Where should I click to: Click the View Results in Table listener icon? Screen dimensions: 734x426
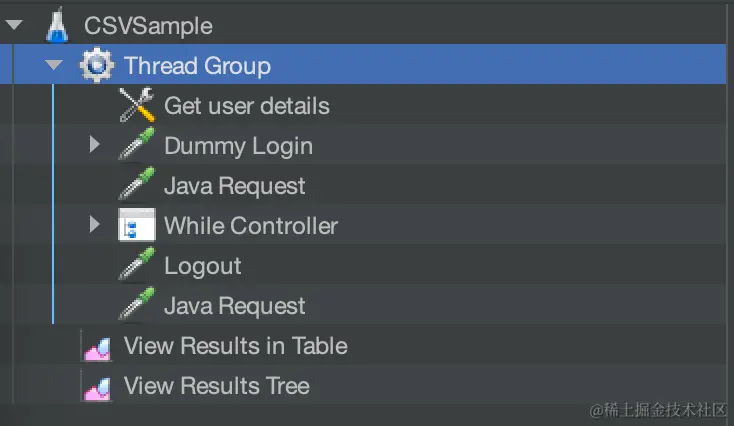pos(97,346)
